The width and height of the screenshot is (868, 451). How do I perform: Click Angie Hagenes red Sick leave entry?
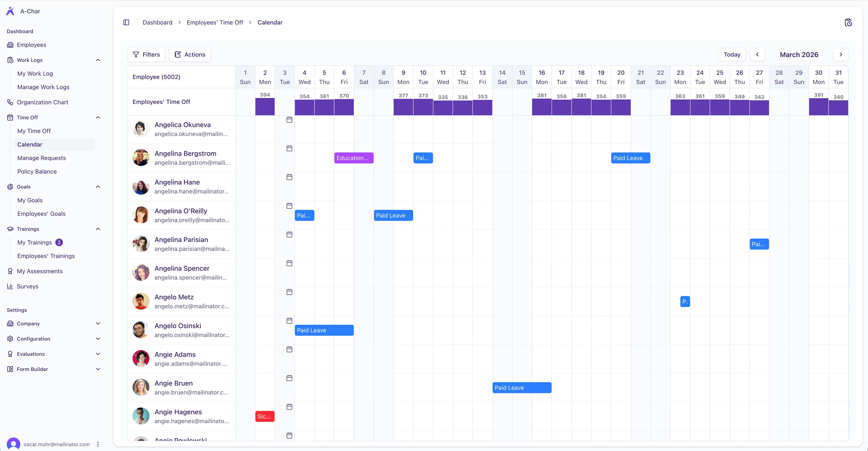coord(265,417)
